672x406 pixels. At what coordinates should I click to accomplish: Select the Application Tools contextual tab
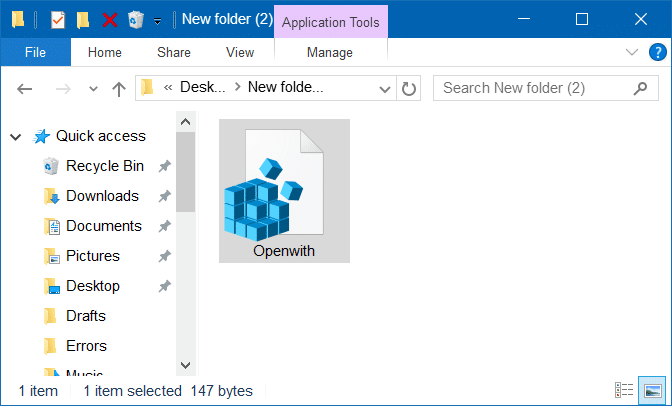click(331, 22)
